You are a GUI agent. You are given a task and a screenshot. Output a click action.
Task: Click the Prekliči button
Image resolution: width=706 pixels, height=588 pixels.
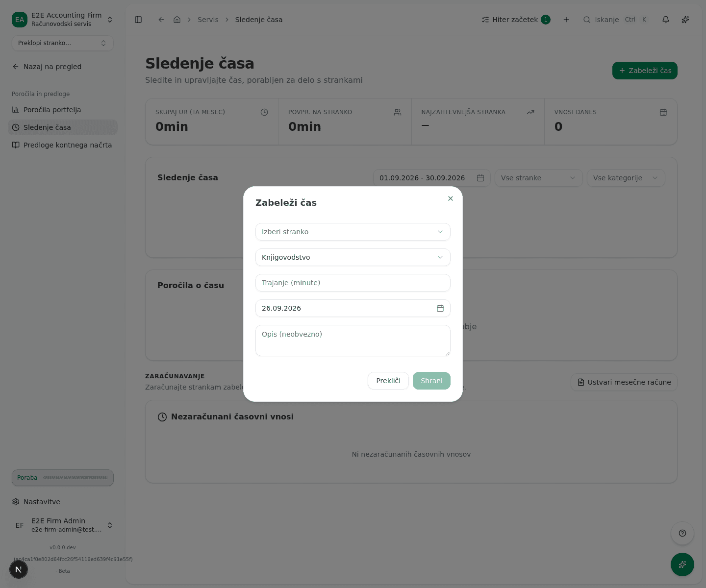click(388, 381)
